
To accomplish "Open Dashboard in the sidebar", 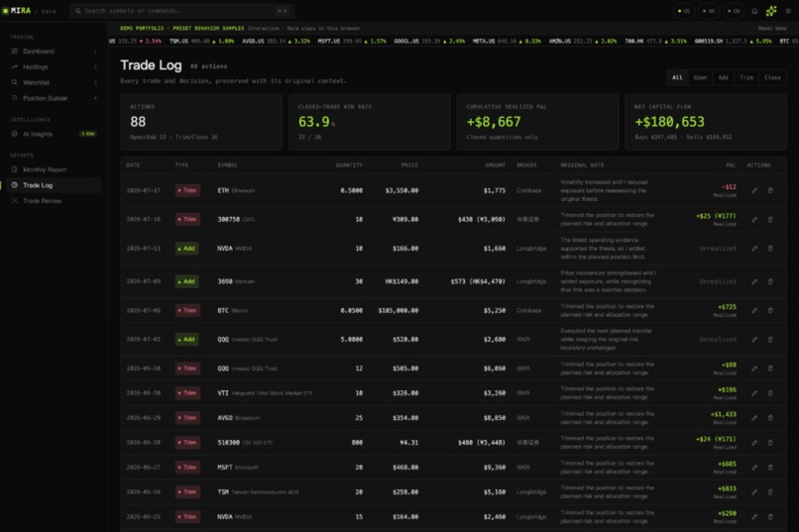I will [x=53, y=52].
